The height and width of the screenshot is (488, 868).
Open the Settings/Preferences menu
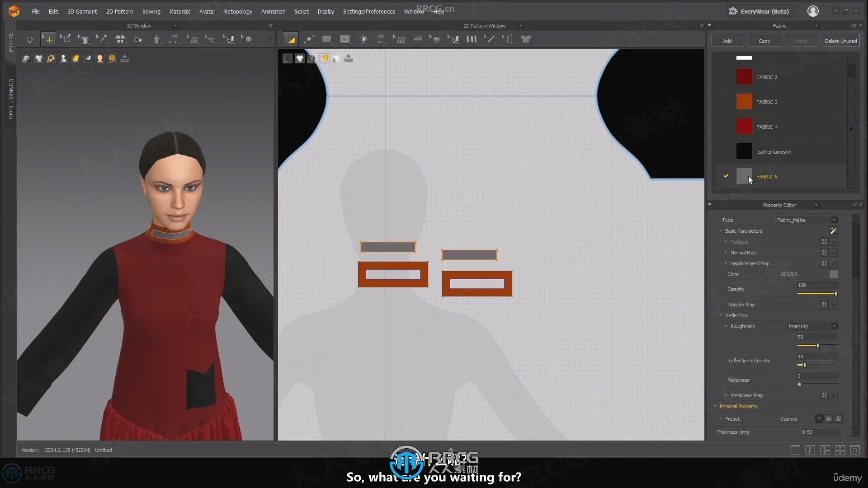(369, 11)
